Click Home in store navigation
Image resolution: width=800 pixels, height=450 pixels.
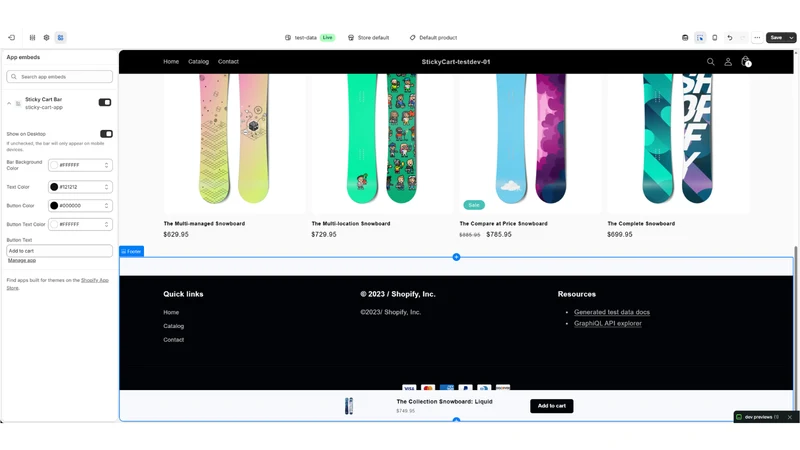(171, 62)
